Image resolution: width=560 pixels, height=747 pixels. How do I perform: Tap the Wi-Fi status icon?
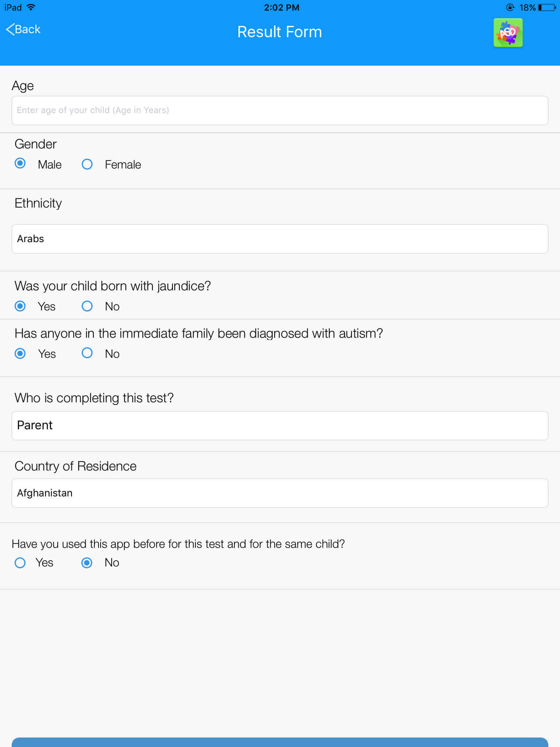[31, 7]
